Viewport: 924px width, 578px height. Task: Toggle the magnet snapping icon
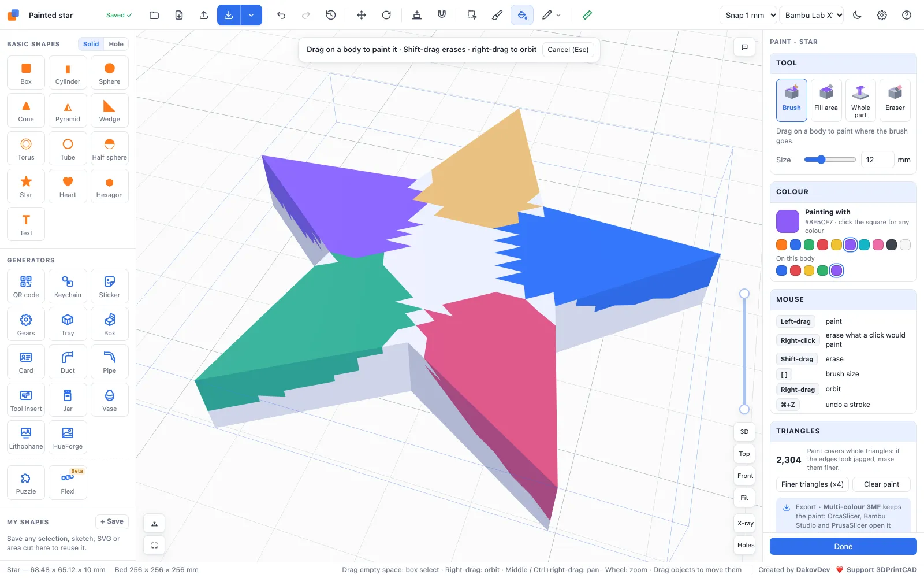(x=442, y=15)
